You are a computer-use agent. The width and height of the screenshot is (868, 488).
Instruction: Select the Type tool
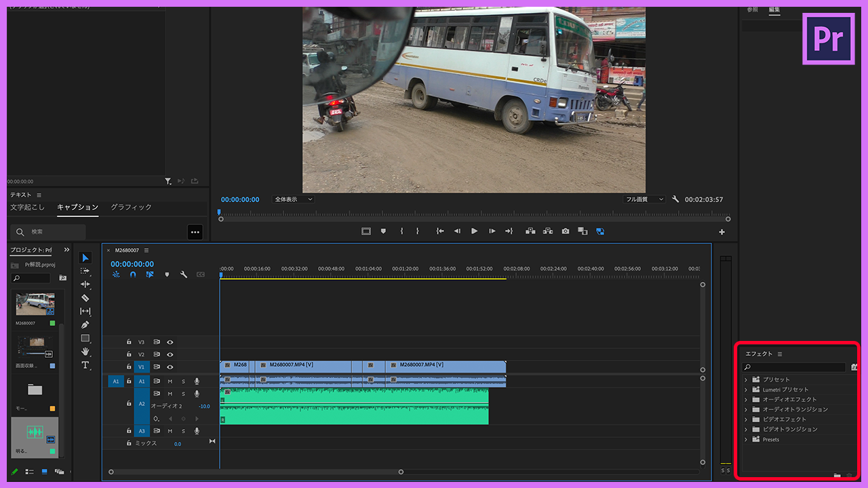coord(85,365)
